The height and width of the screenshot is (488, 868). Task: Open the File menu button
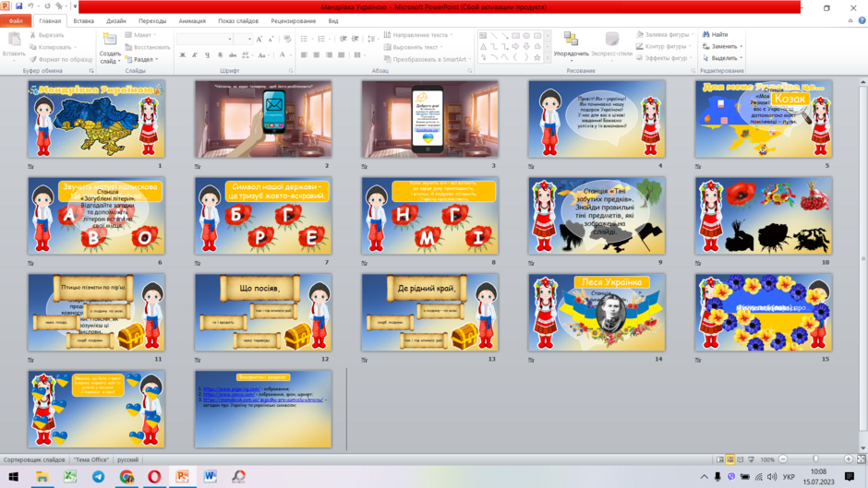tap(16, 21)
